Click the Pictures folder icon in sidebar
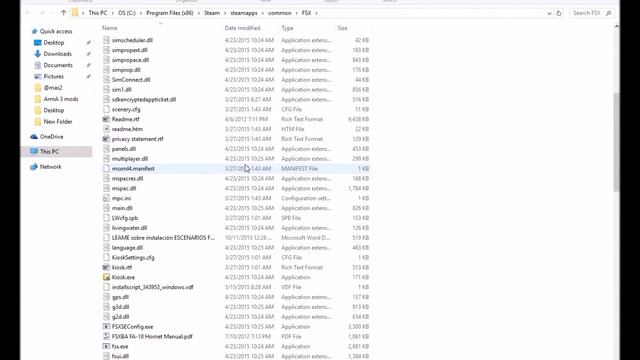 click(x=38, y=76)
